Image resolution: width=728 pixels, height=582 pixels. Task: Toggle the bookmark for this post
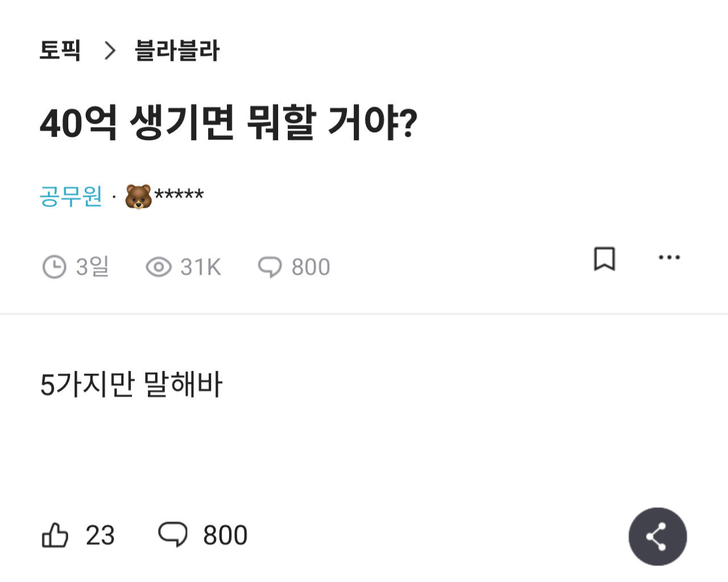pos(604,260)
